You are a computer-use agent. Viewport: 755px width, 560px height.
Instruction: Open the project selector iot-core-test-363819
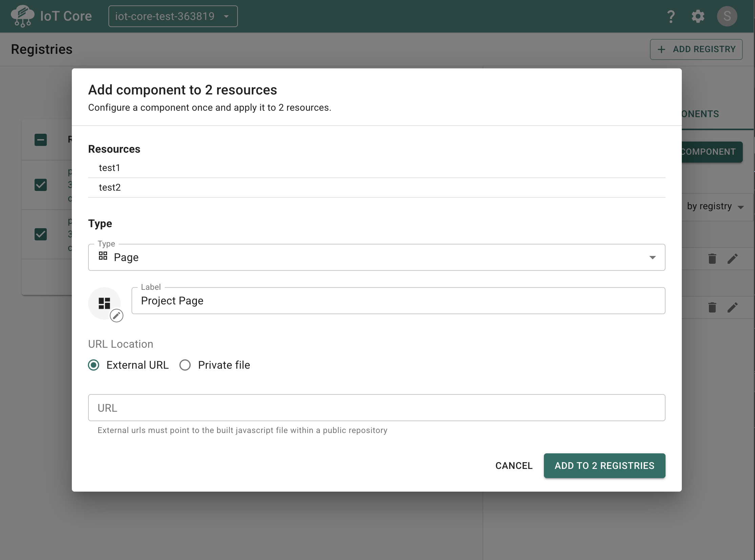coord(173,16)
